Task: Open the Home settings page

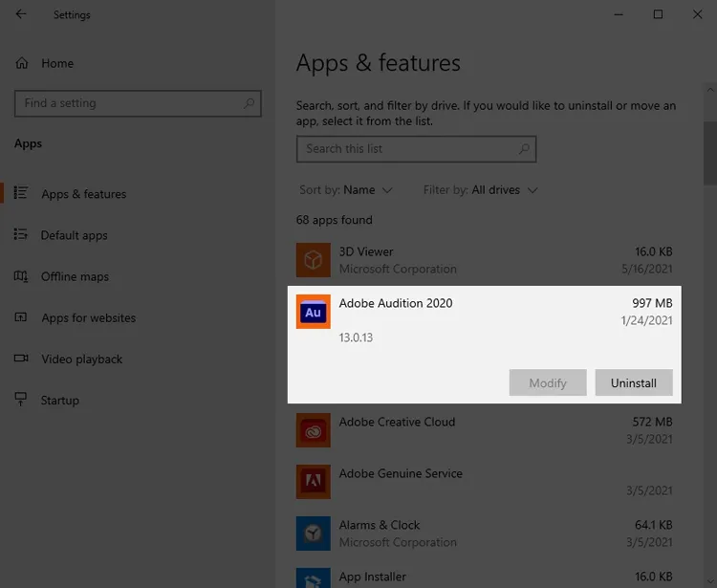Action: point(57,63)
